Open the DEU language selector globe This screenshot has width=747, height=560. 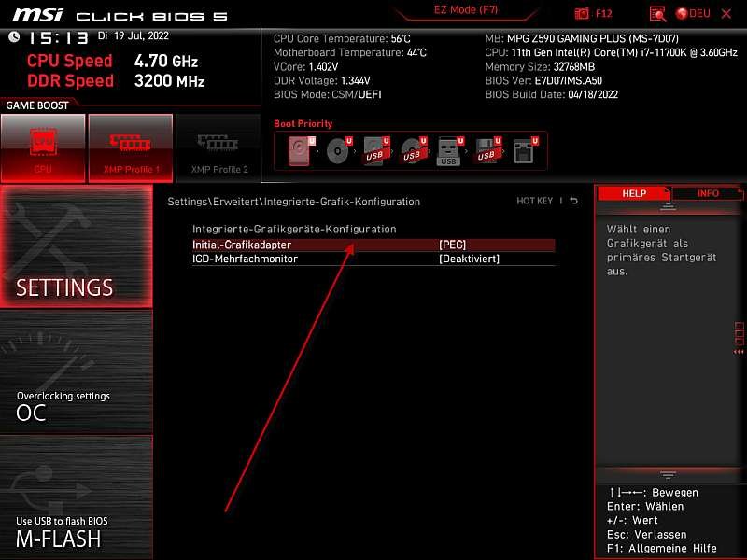coord(682,14)
